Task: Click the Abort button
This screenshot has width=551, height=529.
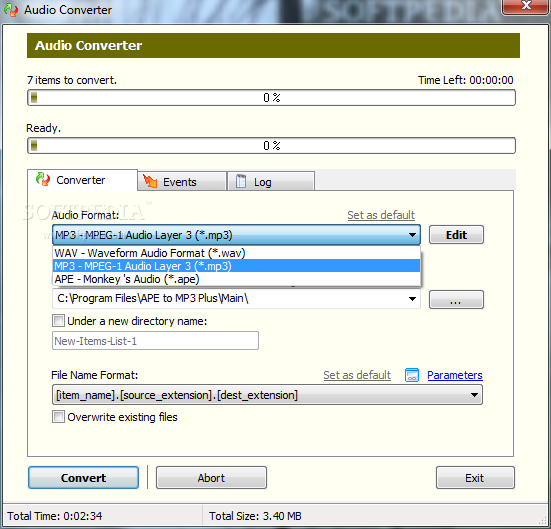Action: (211, 478)
